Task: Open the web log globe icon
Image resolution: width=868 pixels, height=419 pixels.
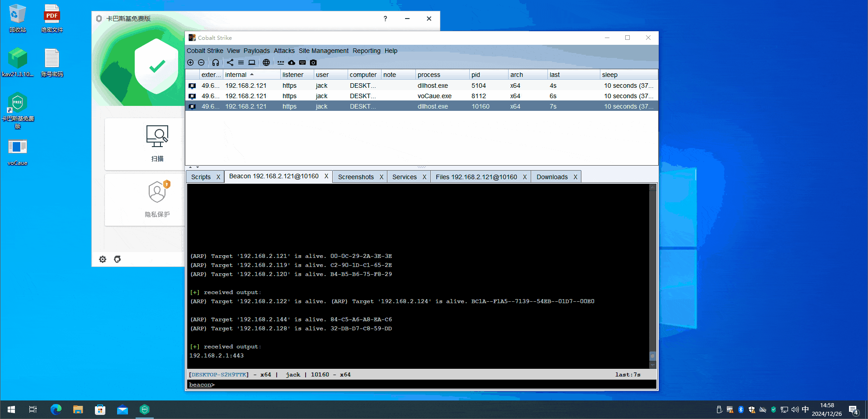Action: [x=266, y=62]
